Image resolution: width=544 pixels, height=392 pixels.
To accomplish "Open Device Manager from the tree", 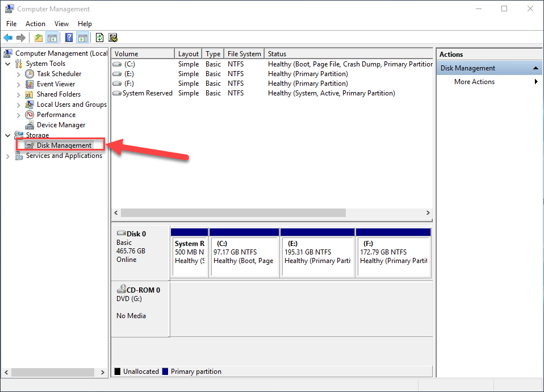I will 61,125.
